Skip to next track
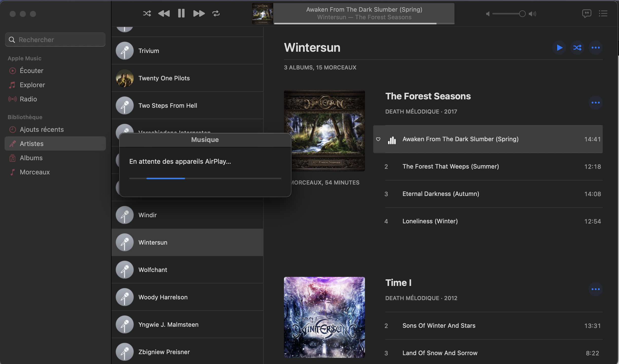619x364 pixels. [199, 13]
